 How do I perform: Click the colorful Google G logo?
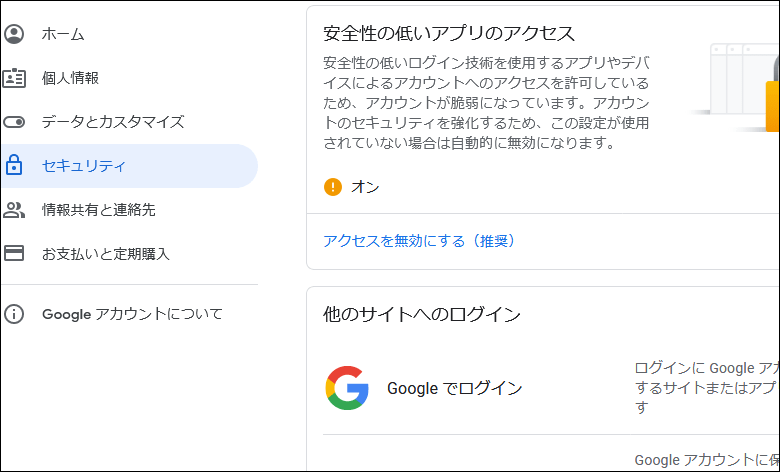347,388
